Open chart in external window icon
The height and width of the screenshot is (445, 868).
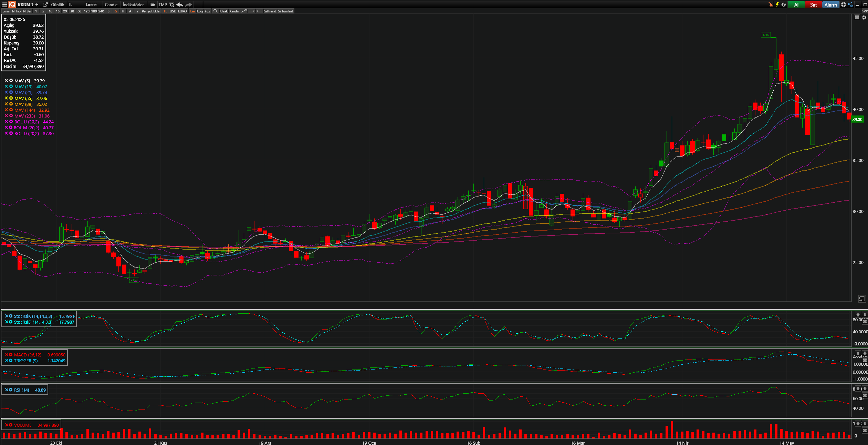pos(45,4)
